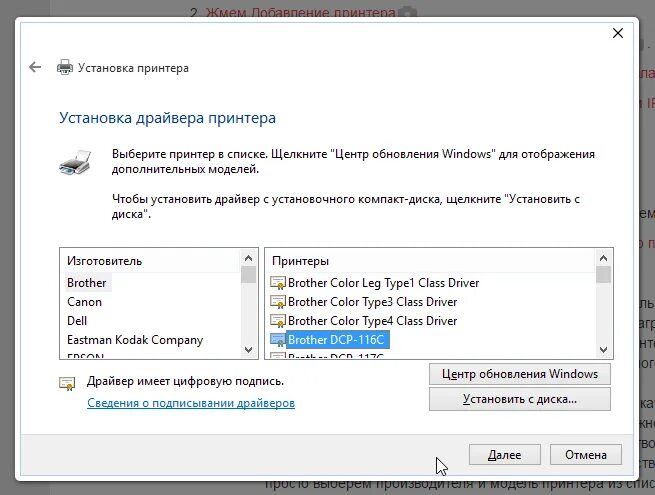This screenshot has height=495, width=655.
Task: Select Brother Color Type4 Class Driver
Action: click(372, 320)
